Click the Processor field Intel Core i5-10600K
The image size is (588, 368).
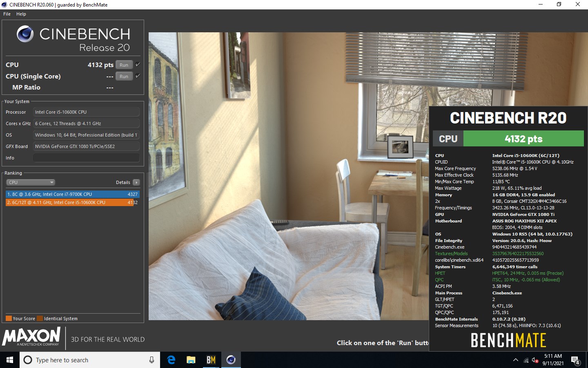pyautogui.click(x=86, y=112)
